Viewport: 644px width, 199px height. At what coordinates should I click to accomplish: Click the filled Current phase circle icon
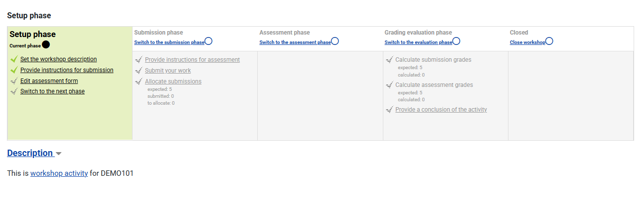46,45
